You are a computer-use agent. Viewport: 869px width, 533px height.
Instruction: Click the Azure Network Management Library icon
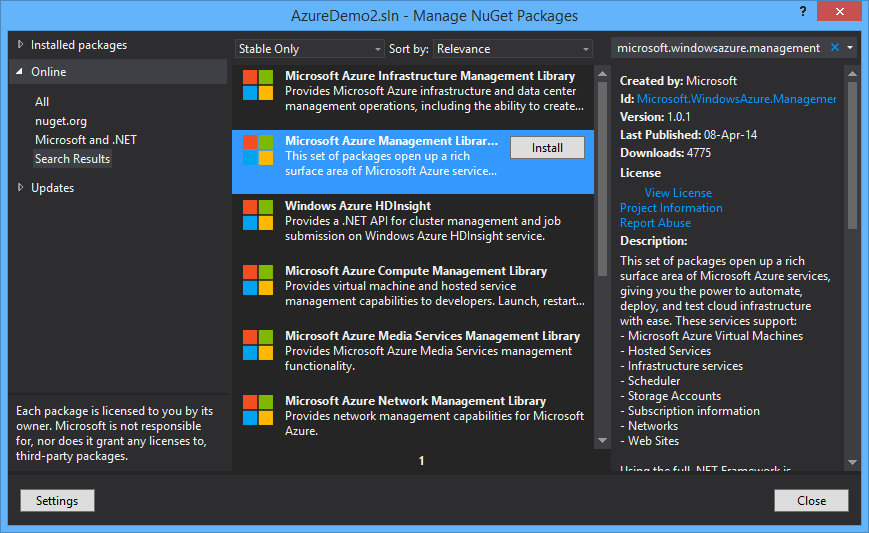pyautogui.click(x=258, y=410)
